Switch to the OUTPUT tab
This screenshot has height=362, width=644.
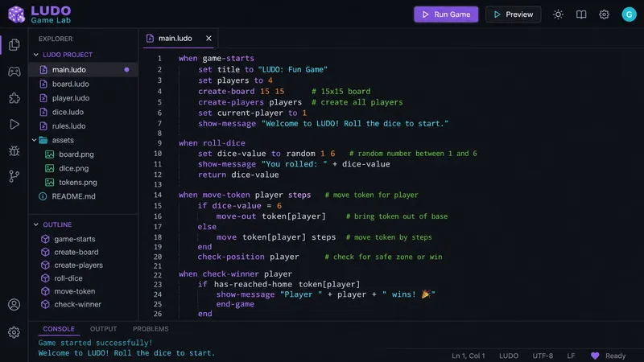104,329
